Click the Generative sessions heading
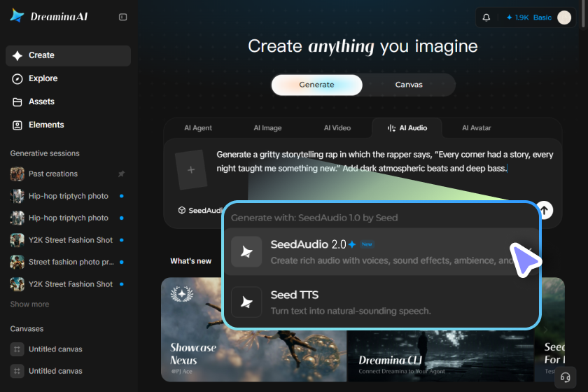 pos(45,153)
